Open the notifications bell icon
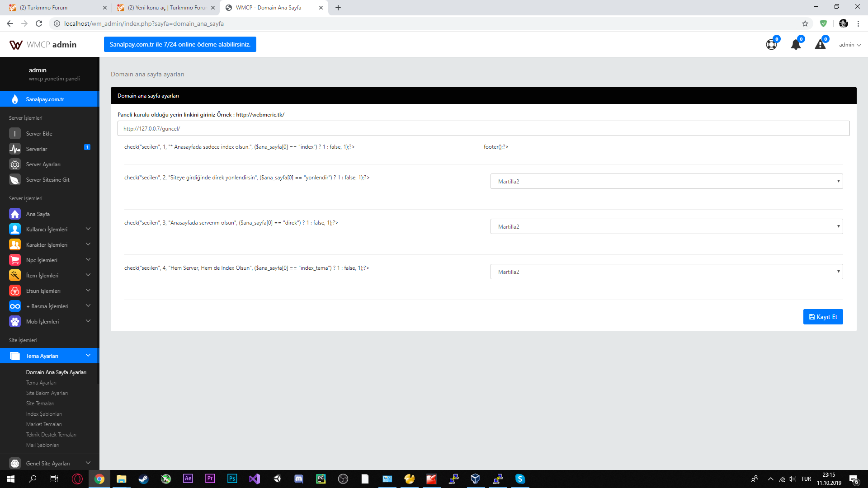The width and height of the screenshot is (868, 488). click(796, 45)
